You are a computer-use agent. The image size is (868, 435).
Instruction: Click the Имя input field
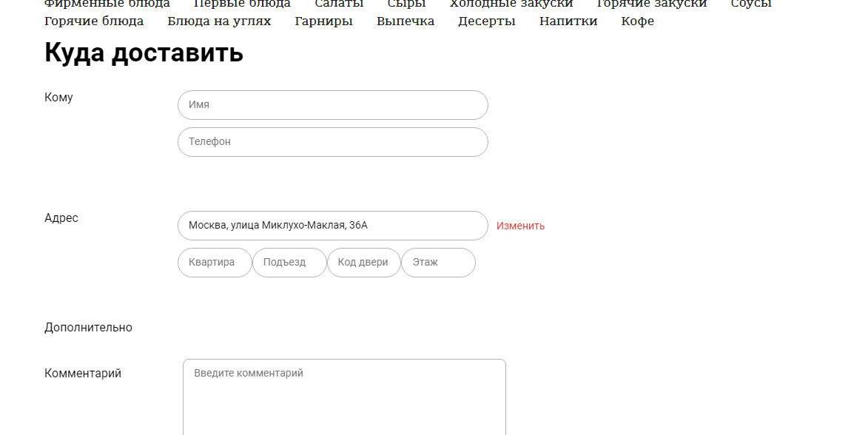click(x=332, y=105)
